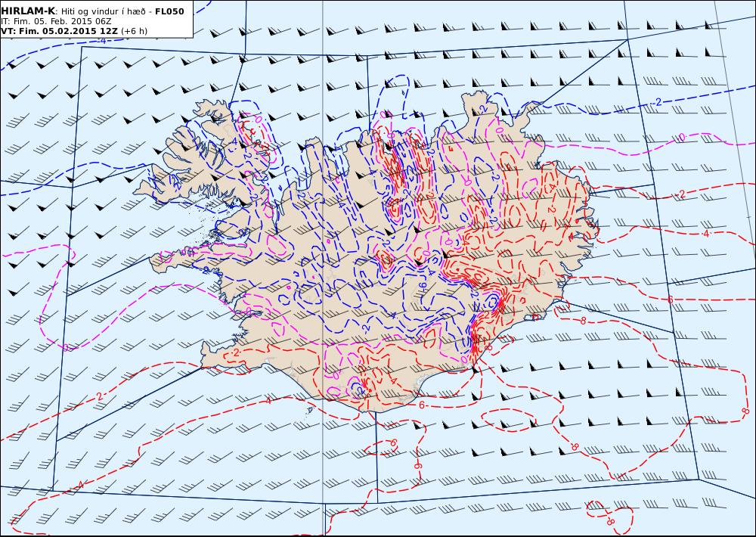Click the magenta "0" label over the ocean west of Iceland
The width and height of the screenshot is (756, 537).
coord(66,347)
